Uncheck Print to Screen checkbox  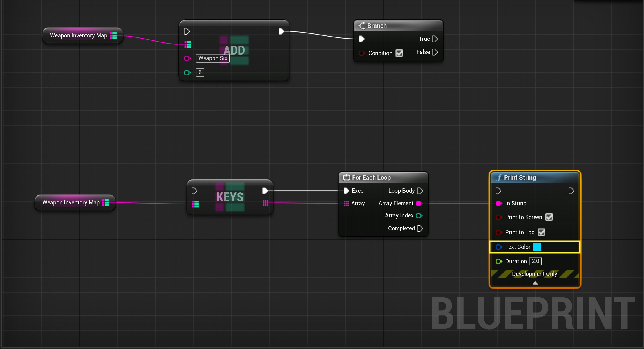[x=549, y=217]
